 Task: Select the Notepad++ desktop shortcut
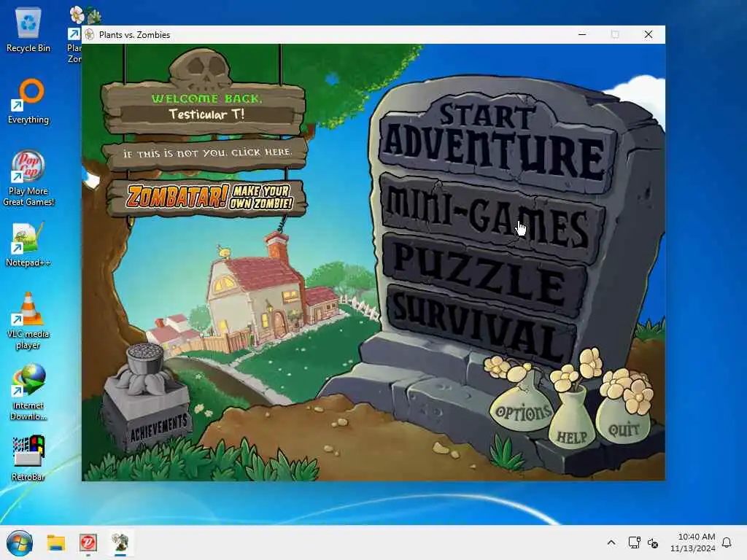(x=28, y=245)
